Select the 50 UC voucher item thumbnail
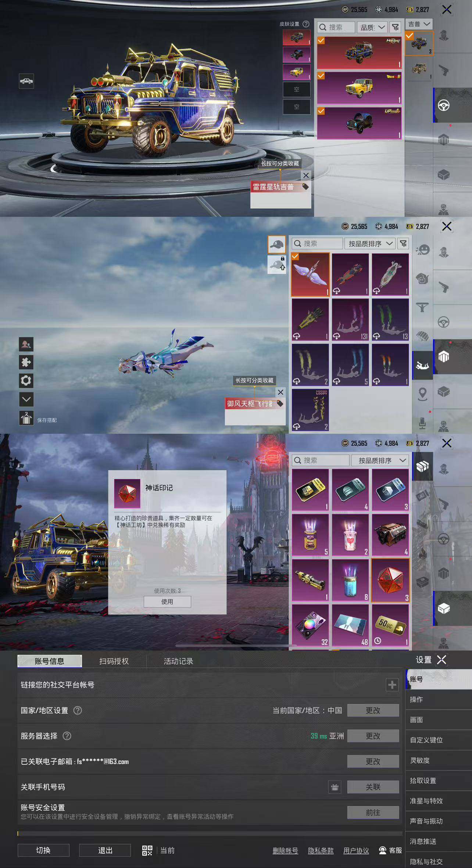The height and width of the screenshot is (868, 472). 390,625
